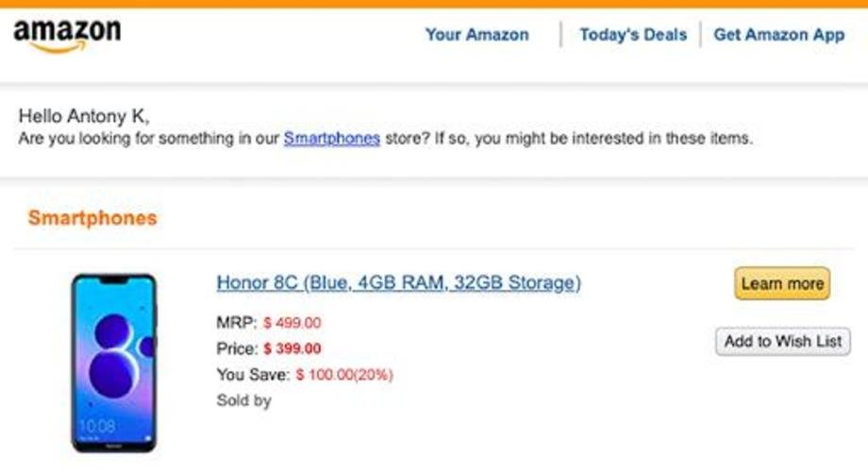Click the You Save $ 100.00(20%) amount
This screenshot has height=475, width=868.
pos(344,375)
